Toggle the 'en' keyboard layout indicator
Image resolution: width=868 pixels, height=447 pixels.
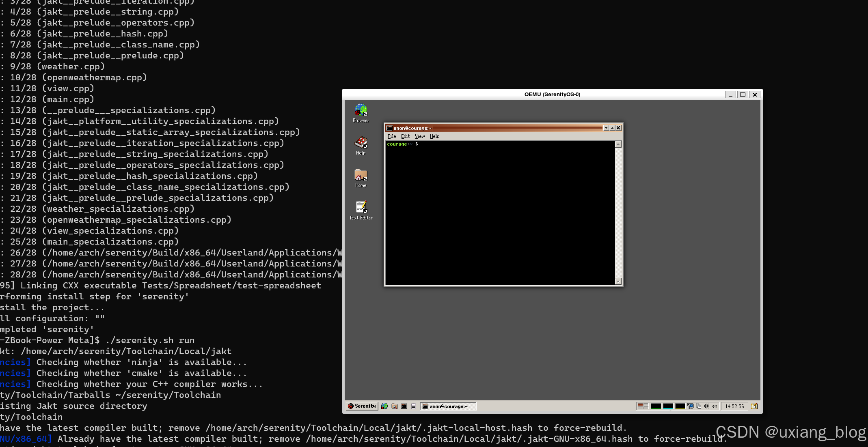(715, 406)
